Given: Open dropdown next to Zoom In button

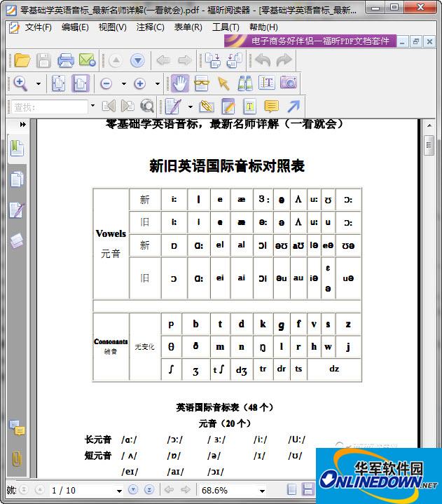Looking at the screenshot, I should 158,84.
